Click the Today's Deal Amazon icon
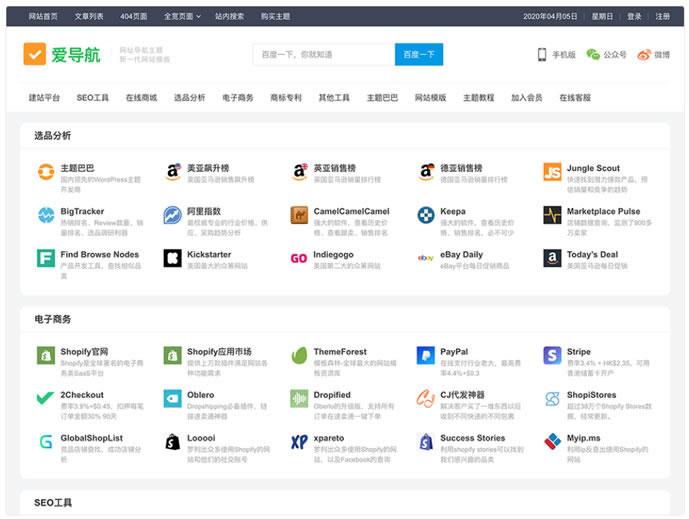 coord(552,258)
